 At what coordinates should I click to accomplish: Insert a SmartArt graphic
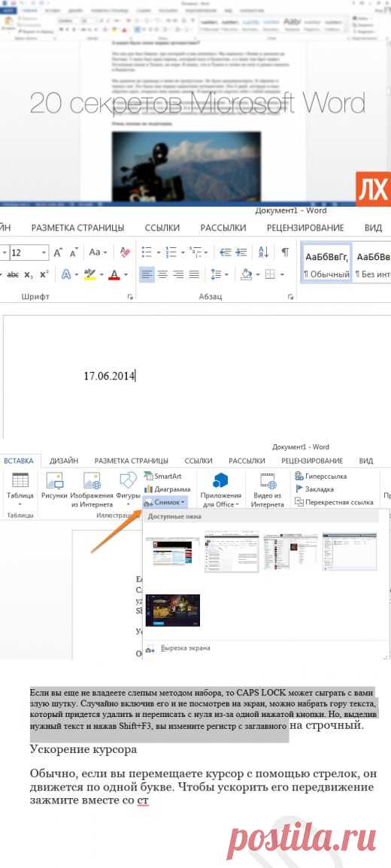tap(163, 476)
